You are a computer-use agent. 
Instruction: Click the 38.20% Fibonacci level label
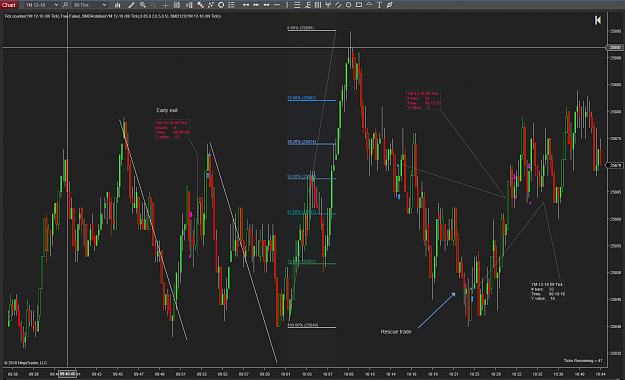[302, 142]
